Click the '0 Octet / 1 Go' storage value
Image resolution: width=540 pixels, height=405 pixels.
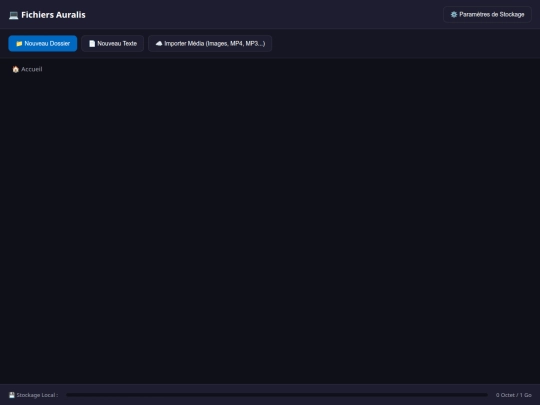pos(513,395)
